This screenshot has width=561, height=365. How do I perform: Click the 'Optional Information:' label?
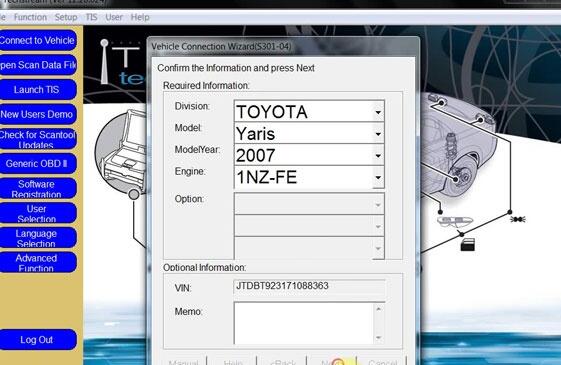[204, 267]
